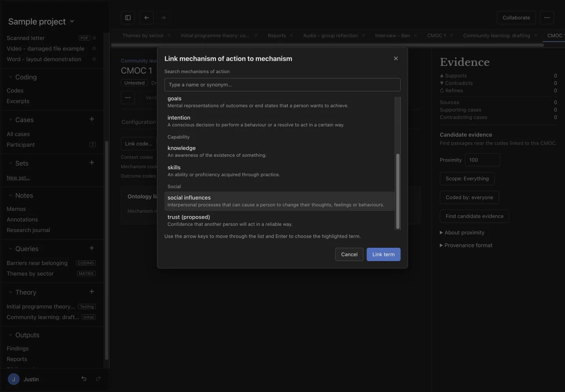Open Justin's user avatar
Screen dimensions: 565x392
(14, 379)
